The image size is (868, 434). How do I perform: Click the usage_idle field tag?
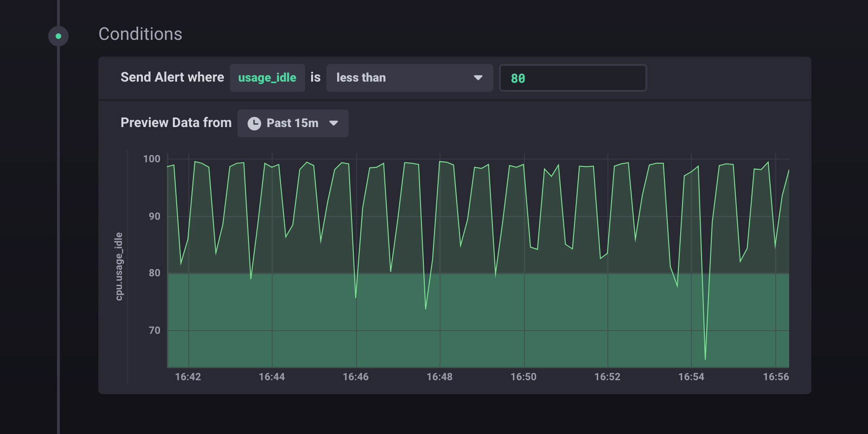point(267,78)
